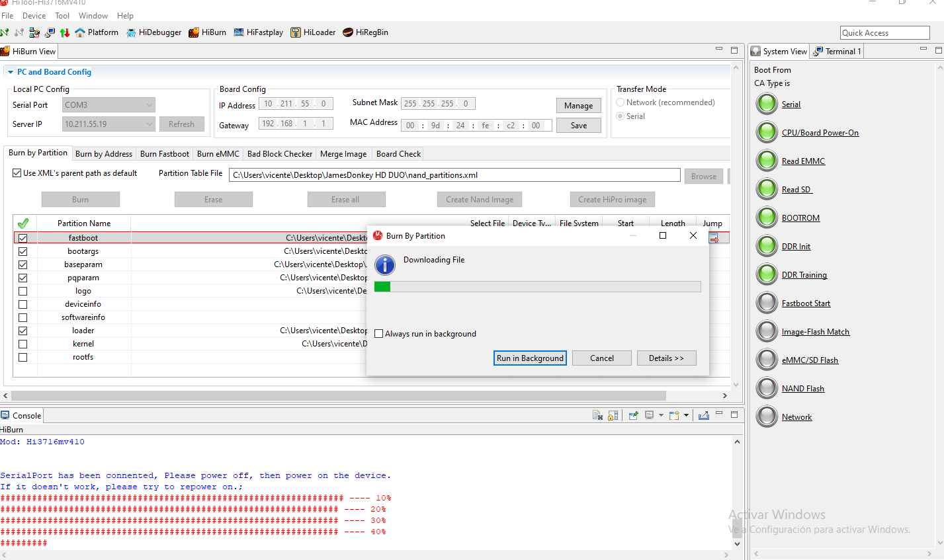The width and height of the screenshot is (944, 560).
Task: Collapse the PC and Board Config section
Action: click(10, 72)
